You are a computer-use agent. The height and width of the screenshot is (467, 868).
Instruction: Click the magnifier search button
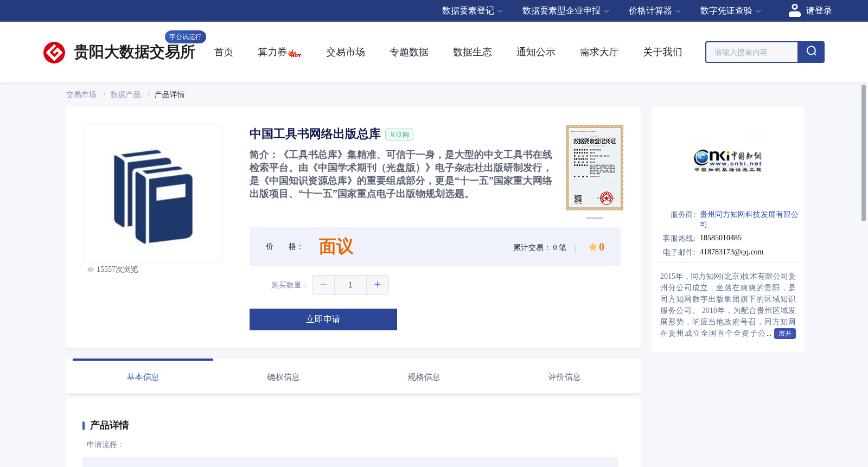[811, 52]
